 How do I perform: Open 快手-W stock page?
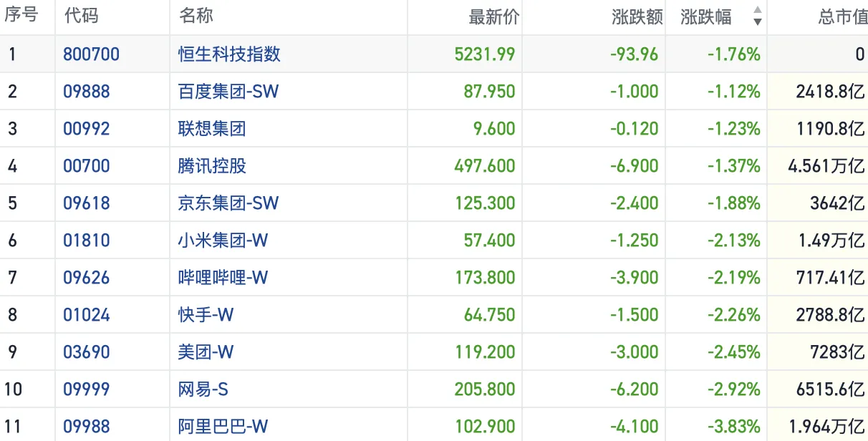[x=206, y=315]
